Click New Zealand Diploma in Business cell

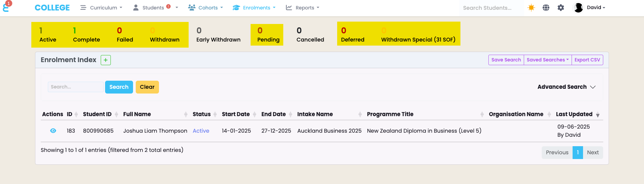(424, 131)
